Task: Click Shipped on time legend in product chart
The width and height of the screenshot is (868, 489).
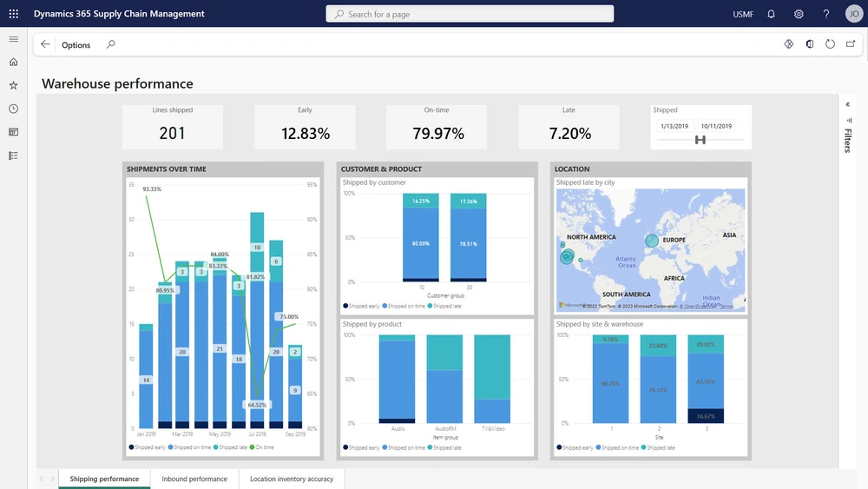Action: 404,448
